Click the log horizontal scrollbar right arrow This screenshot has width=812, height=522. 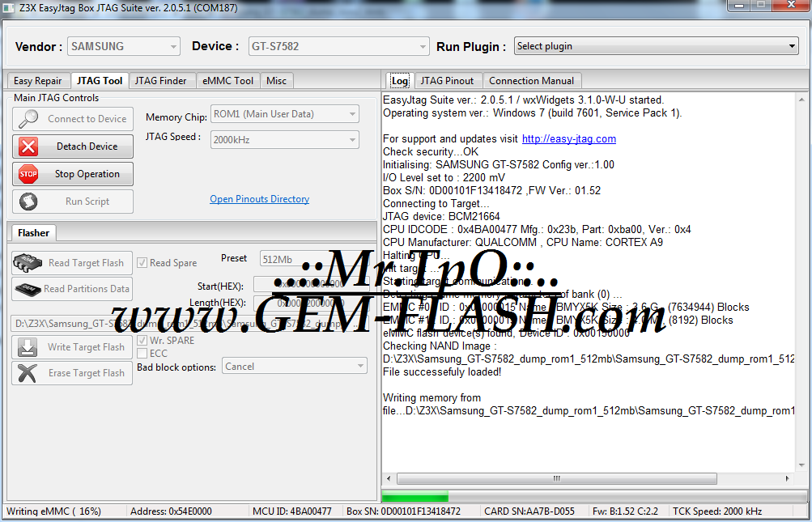788,478
